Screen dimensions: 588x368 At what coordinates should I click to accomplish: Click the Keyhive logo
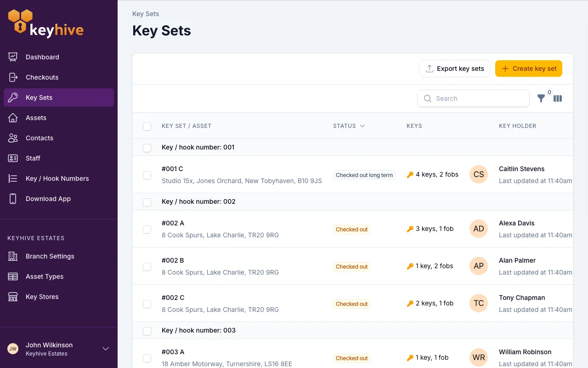point(46,23)
